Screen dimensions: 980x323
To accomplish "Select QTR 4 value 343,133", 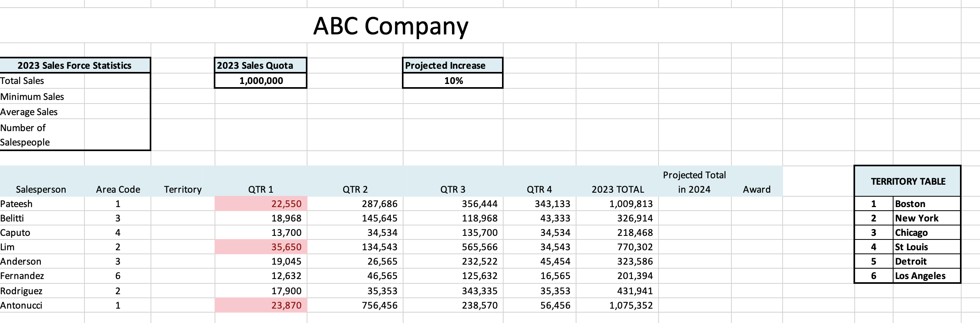I will pos(540,204).
